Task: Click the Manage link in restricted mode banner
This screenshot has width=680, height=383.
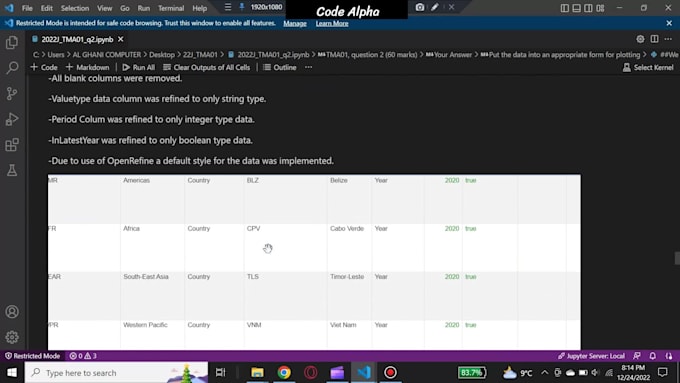Action: pyautogui.click(x=295, y=23)
